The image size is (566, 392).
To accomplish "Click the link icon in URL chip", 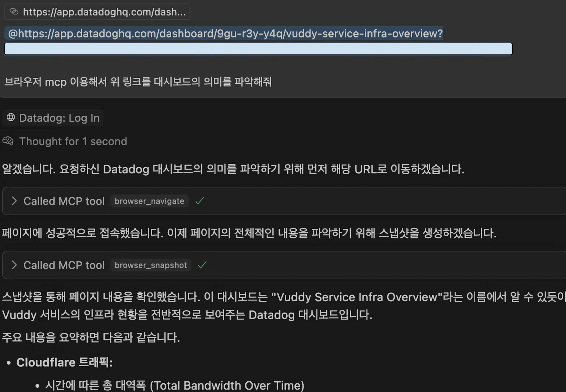I will pyautogui.click(x=14, y=12).
